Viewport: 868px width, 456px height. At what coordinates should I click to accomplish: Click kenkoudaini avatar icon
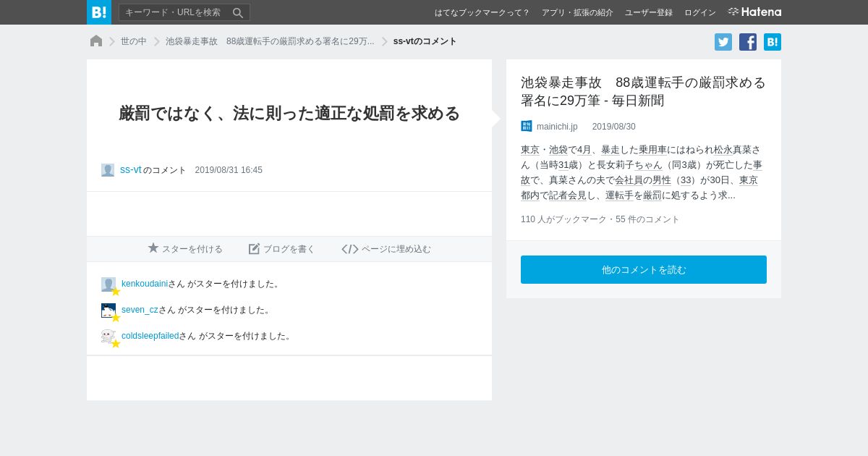click(x=109, y=284)
